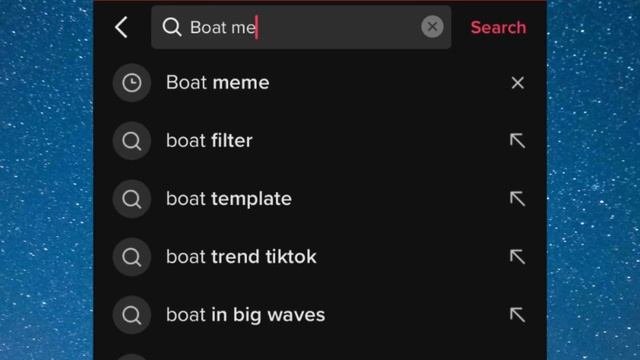The width and height of the screenshot is (640, 360).
Task: Click search icon beside boat trend tiktok
Action: pyautogui.click(x=132, y=257)
